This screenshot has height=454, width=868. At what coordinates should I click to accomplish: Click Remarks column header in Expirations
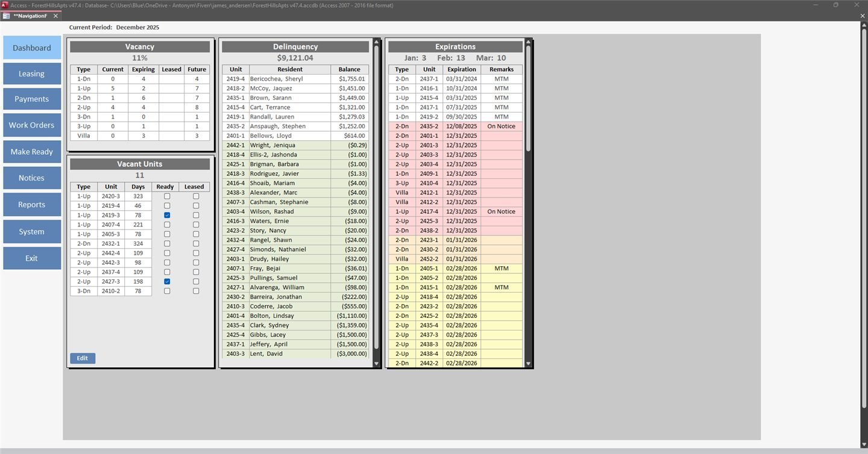pos(502,69)
